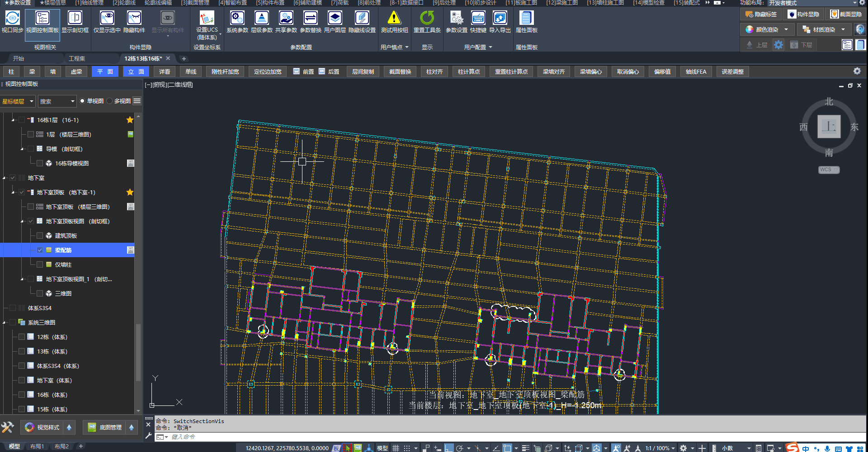
Task: Open the [7]荷载 ribbon tab
Action: (x=340, y=3)
